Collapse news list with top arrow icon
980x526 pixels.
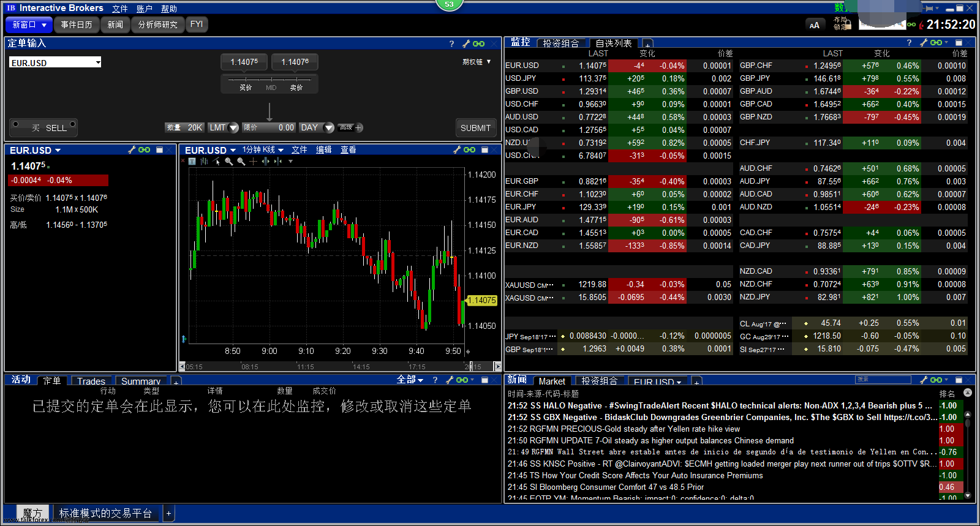(x=968, y=393)
